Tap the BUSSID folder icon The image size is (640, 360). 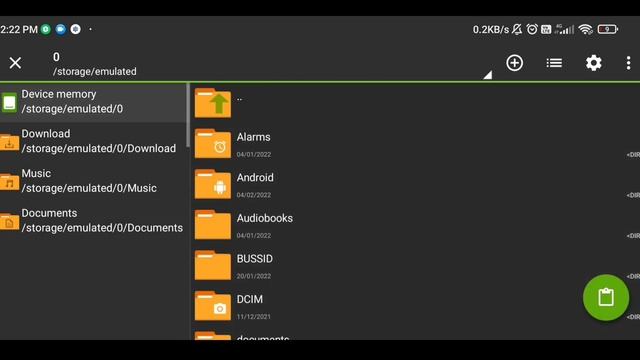point(213,265)
